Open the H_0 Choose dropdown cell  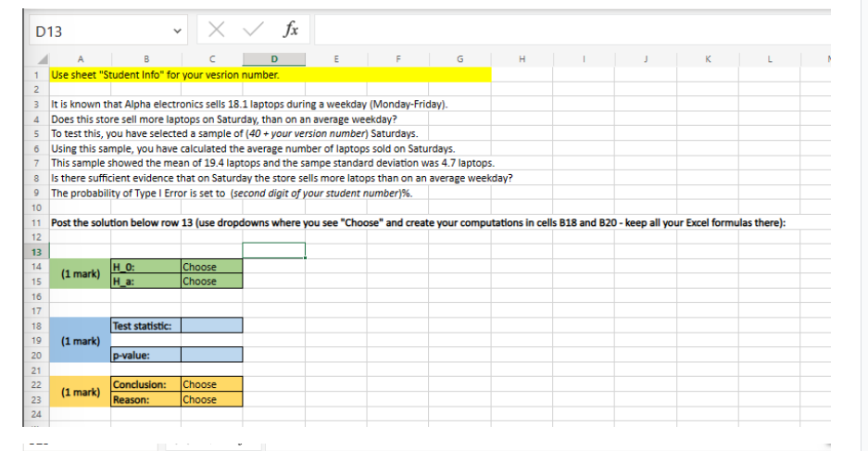pyautogui.click(x=212, y=267)
